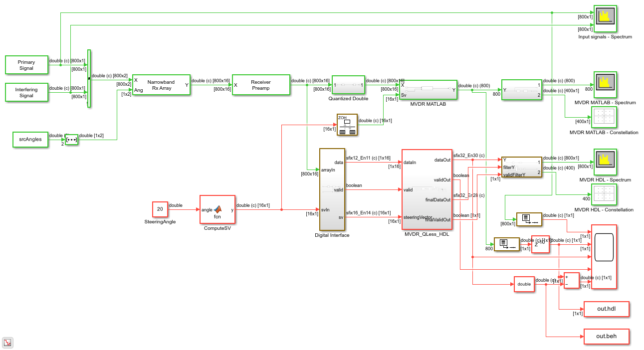Image resolution: width=644 pixels, height=350 pixels.
Task: Open the MVDR MATLAB Constellation diagram
Action: click(604, 118)
